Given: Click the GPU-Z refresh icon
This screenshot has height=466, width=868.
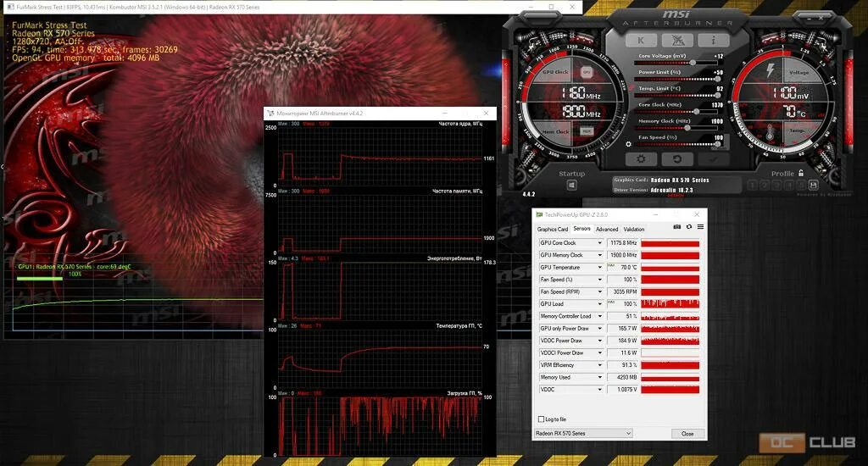Looking at the screenshot, I should pos(688,227).
